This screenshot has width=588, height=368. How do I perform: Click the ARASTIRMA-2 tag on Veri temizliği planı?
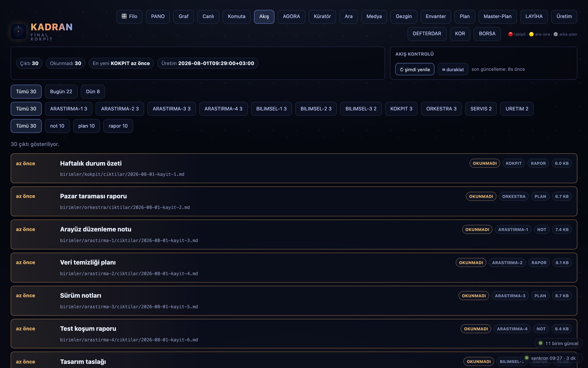507,263
